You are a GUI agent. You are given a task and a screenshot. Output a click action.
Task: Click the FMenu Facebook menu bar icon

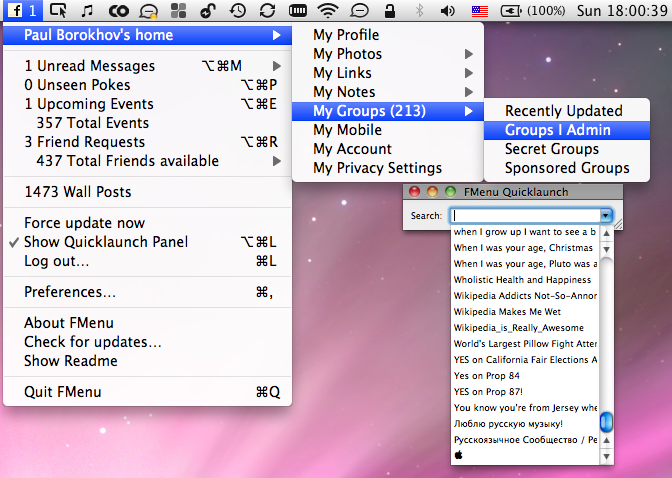(x=23, y=10)
